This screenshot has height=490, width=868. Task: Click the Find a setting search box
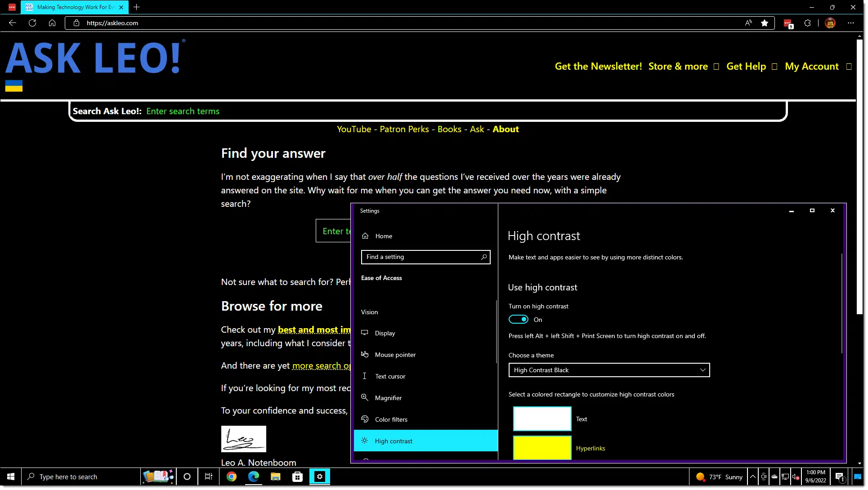(x=425, y=257)
